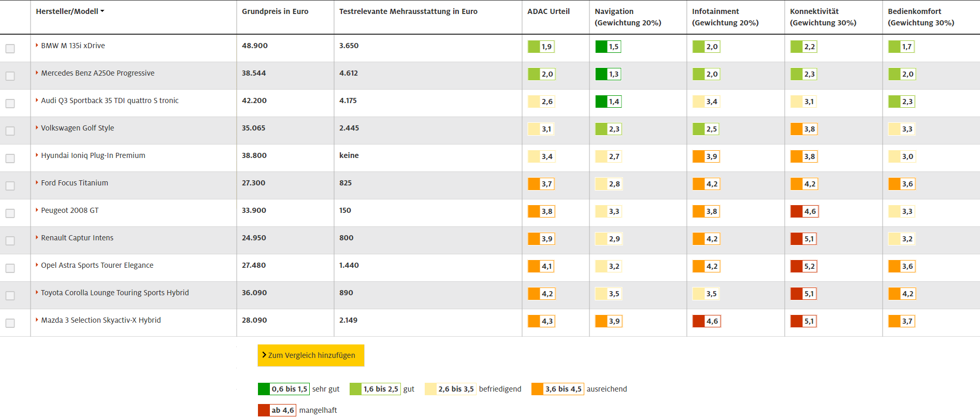Click the Audi navigation rating 1,4

click(608, 102)
